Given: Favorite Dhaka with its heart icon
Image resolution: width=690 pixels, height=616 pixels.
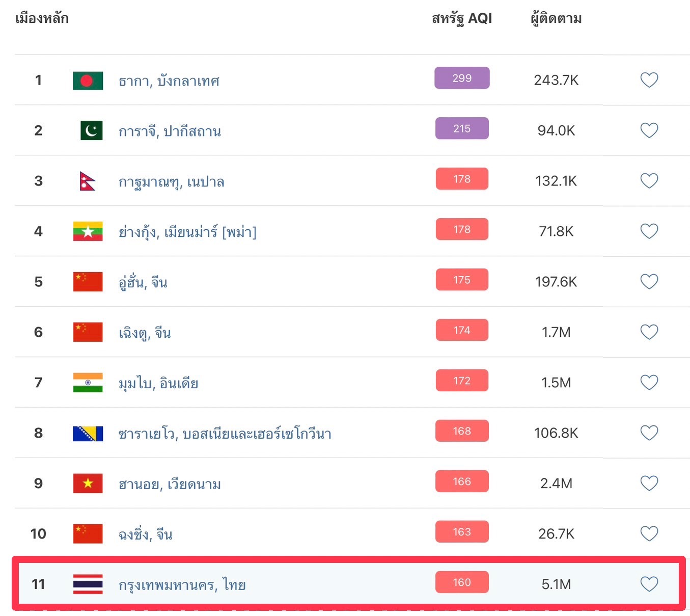Looking at the screenshot, I should 649,80.
